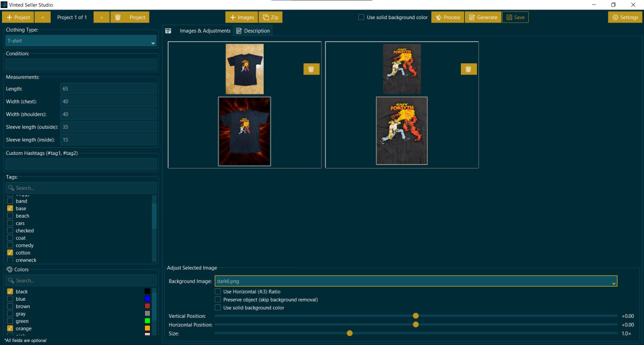Enable Use Horizontal (4:3) Ratio checkbox
This screenshot has width=644, height=345.
click(x=218, y=292)
